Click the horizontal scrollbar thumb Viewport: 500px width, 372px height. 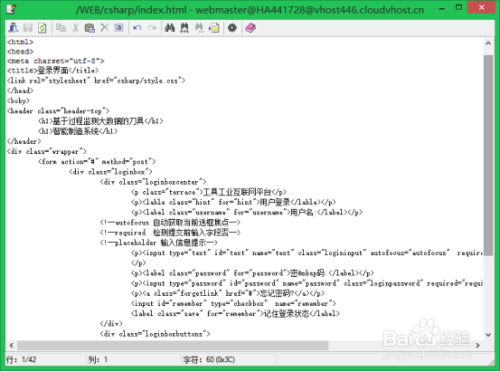click(173, 345)
